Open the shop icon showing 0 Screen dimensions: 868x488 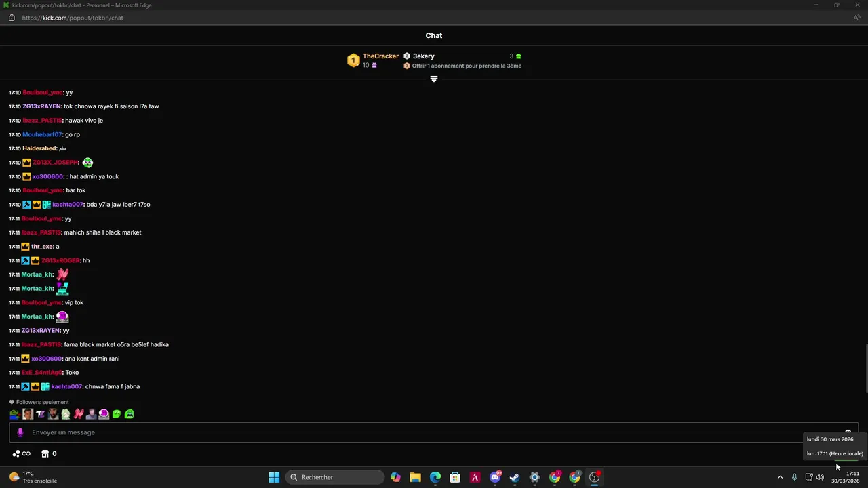point(49,453)
